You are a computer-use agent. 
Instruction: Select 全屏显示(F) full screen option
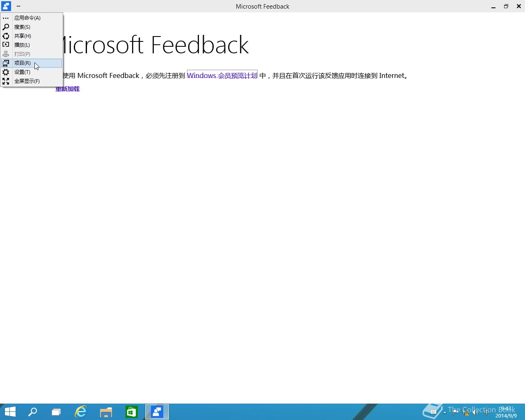[32, 81]
